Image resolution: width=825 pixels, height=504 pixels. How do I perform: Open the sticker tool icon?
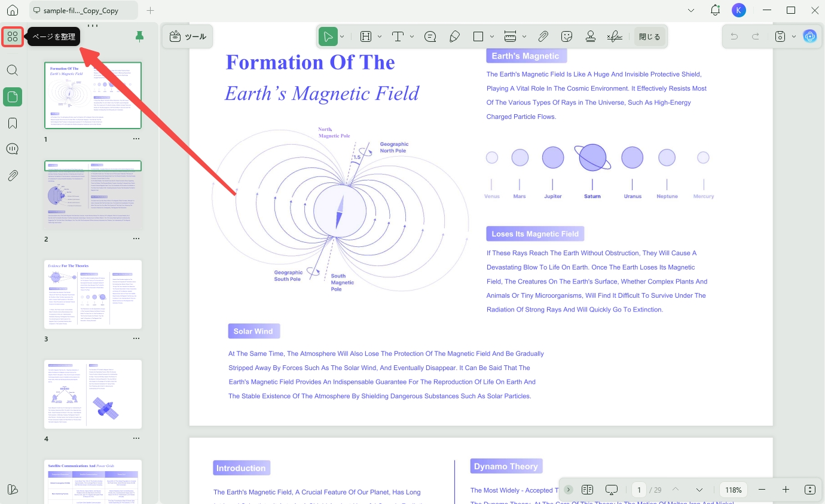pos(567,36)
